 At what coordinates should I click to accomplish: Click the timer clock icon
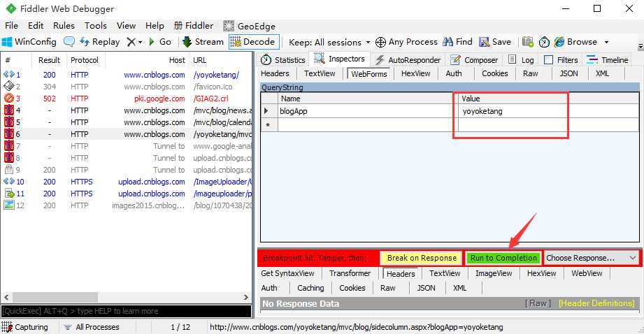coord(544,42)
